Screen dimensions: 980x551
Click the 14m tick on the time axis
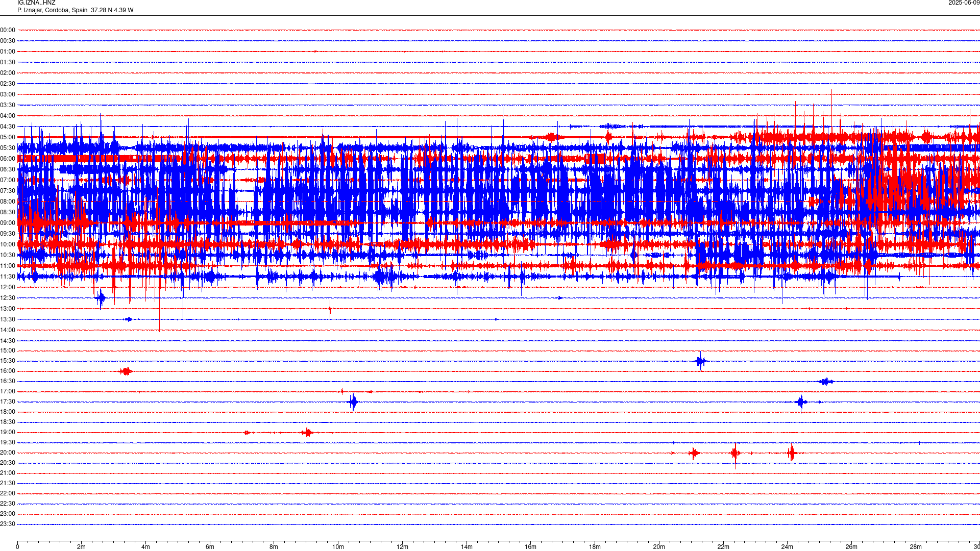tap(467, 547)
